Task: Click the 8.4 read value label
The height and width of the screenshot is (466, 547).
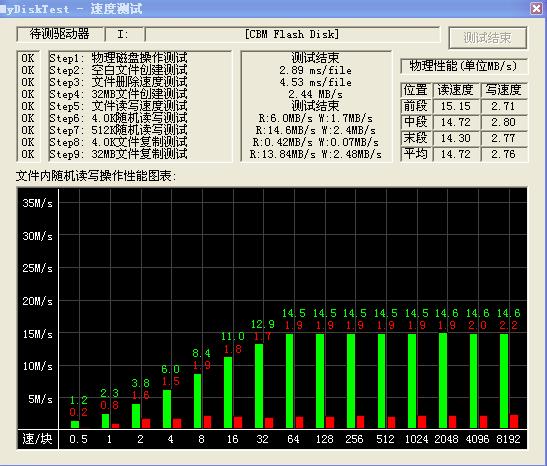Action: coord(202,353)
